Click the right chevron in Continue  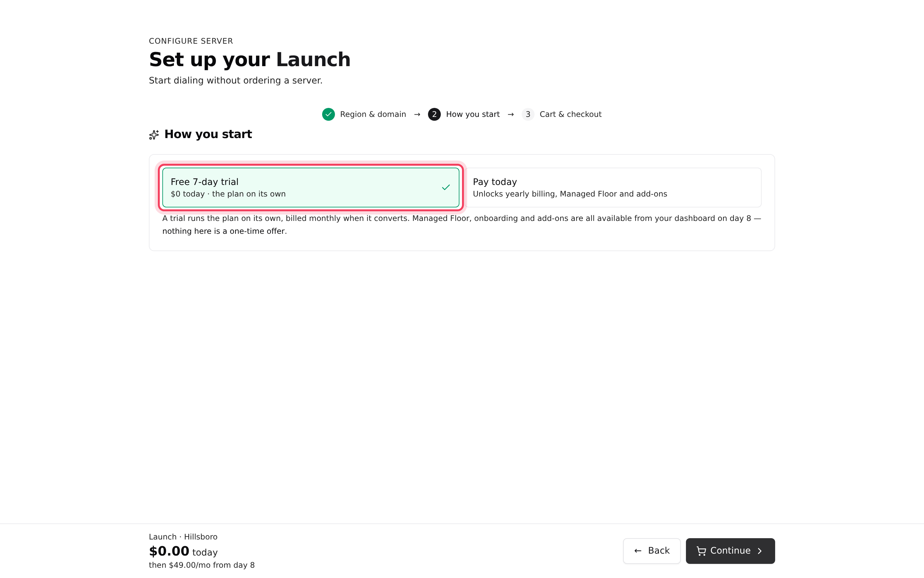coord(760,551)
